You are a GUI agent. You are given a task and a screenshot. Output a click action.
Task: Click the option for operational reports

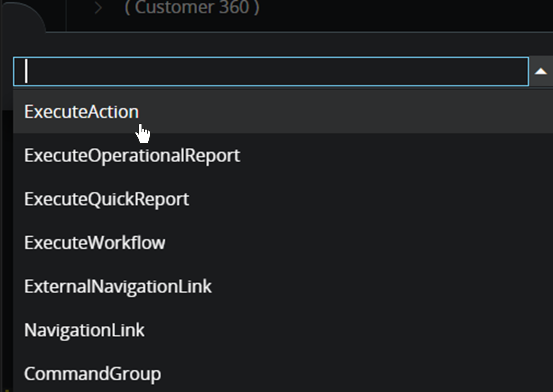tap(132, 155)
